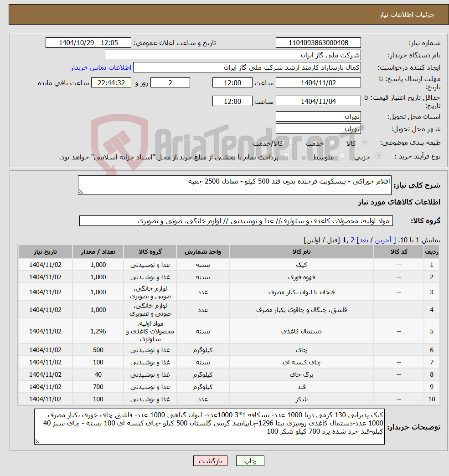Click the quantity 1,296 cell
The height and width of the screenshot is (476, 449).
(x=98, y=331)
